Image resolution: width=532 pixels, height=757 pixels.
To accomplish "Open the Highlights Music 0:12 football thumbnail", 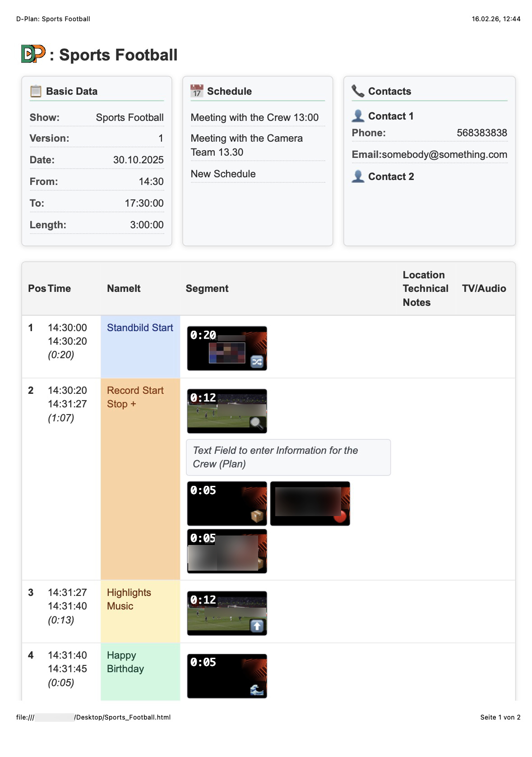I will (x=227, y=613).
